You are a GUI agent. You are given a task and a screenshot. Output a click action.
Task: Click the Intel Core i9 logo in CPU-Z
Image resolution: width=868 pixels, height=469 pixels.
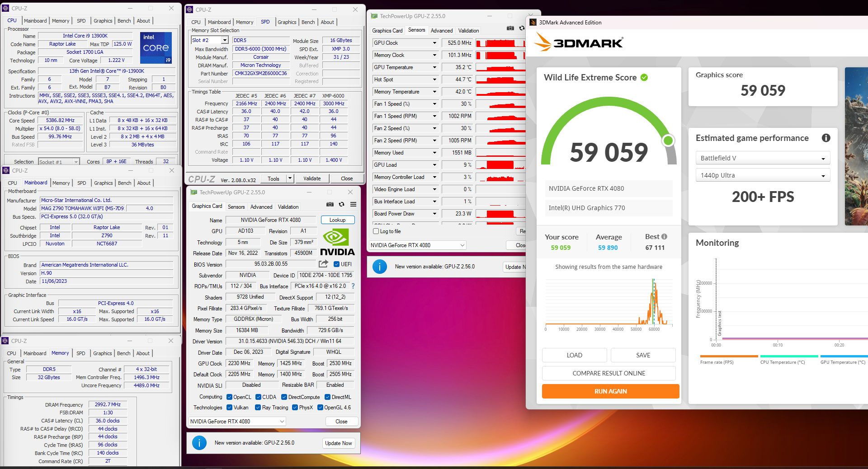pyautogui.click(x=156, y=47)
